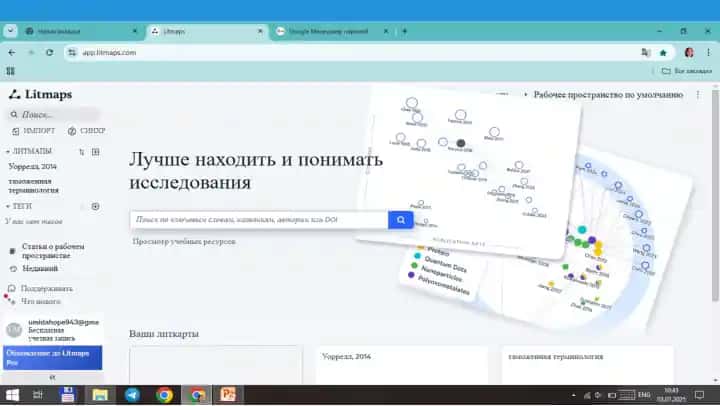Viewport: 720px width, 406px height.
Task: Open the ИМПОРТ import option
Action: [34, 131]
